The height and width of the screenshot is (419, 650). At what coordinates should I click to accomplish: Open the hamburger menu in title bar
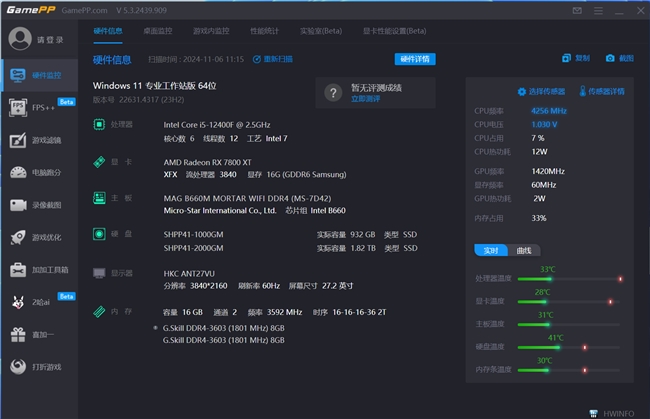coord(598,11)
